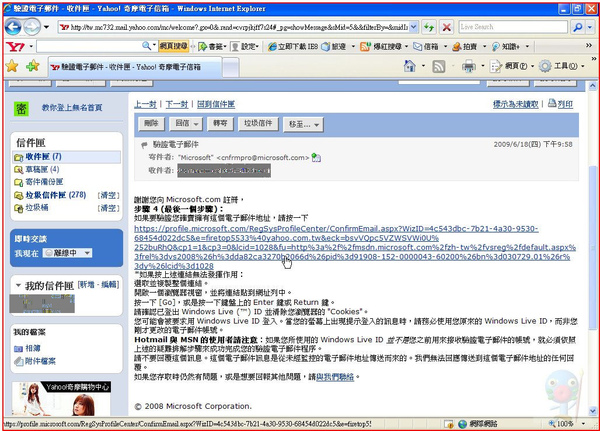Open the 收件匣 (7) inbox folder

[x=44, y=157]
